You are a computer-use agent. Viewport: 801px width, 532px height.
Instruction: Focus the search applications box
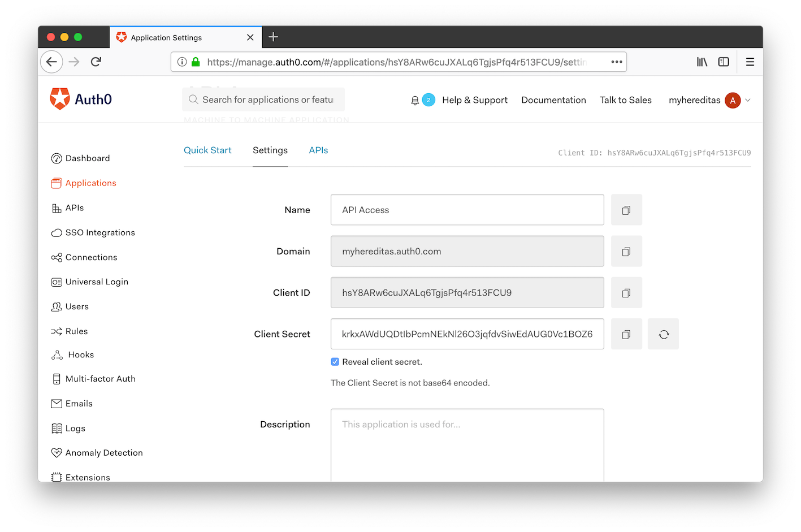coord(263,100)
